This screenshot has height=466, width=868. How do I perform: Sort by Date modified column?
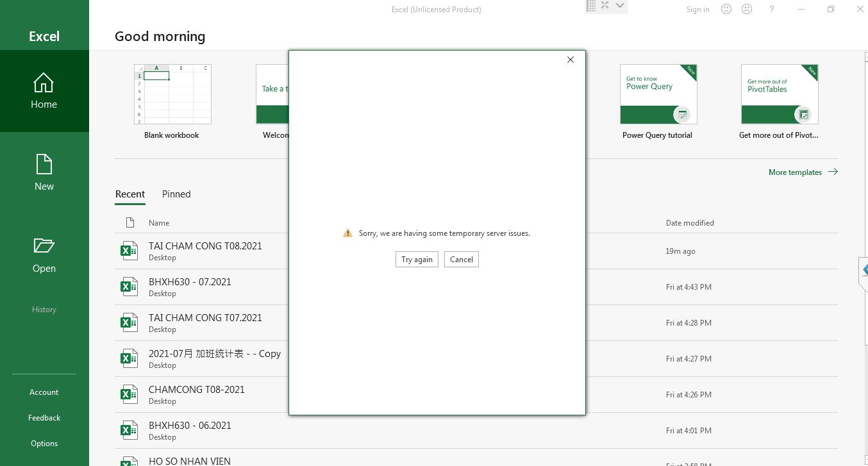point(690,223)
